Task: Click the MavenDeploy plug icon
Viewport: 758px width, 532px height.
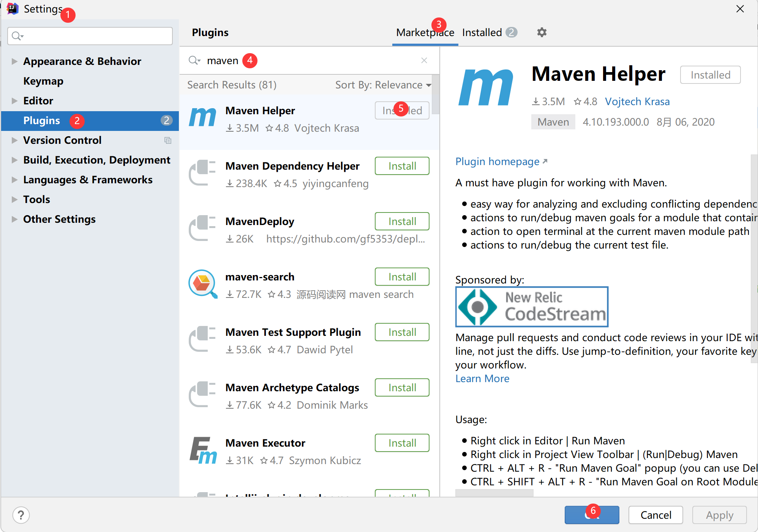Action: point(202,228)
